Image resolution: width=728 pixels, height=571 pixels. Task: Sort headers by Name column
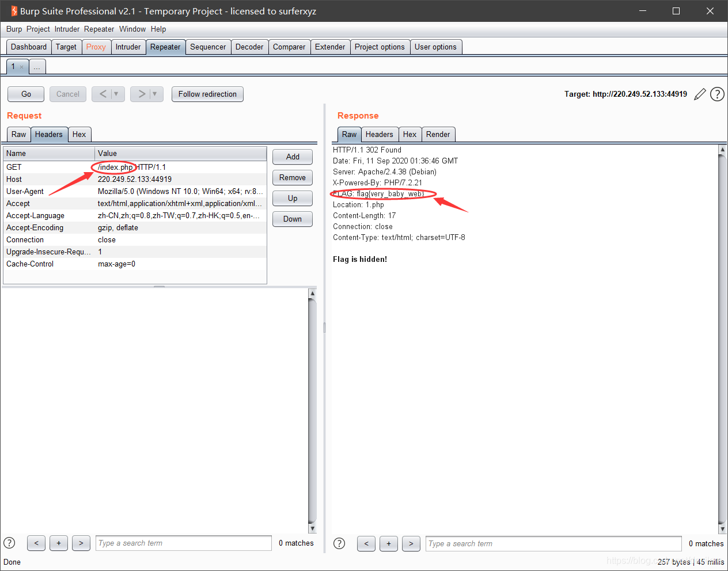[49, 154]
